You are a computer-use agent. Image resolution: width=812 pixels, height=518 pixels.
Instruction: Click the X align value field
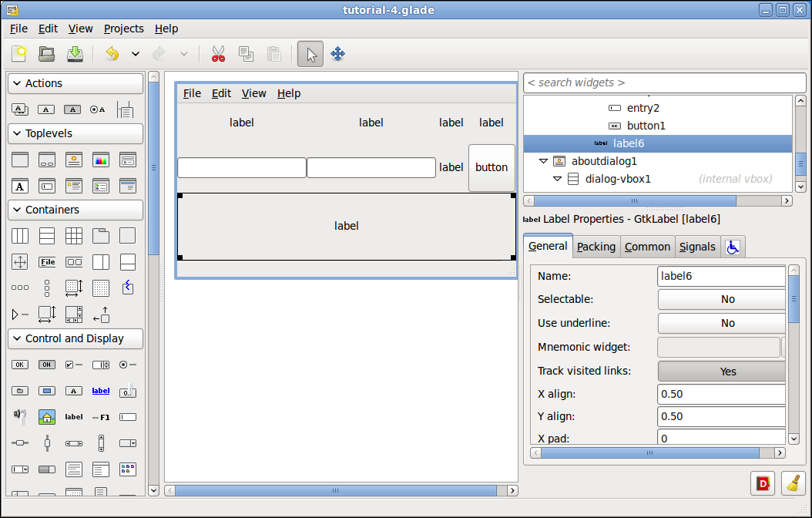click(721, 394)
